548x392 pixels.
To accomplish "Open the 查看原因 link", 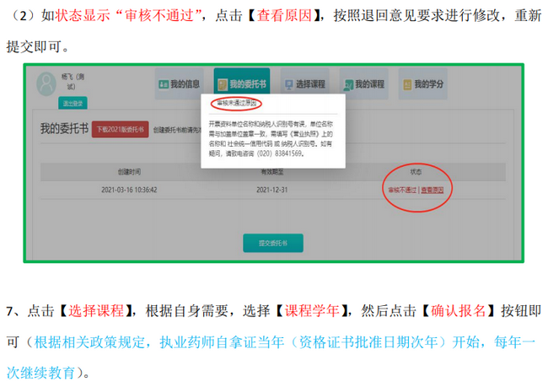I will [x=432, y=191].
